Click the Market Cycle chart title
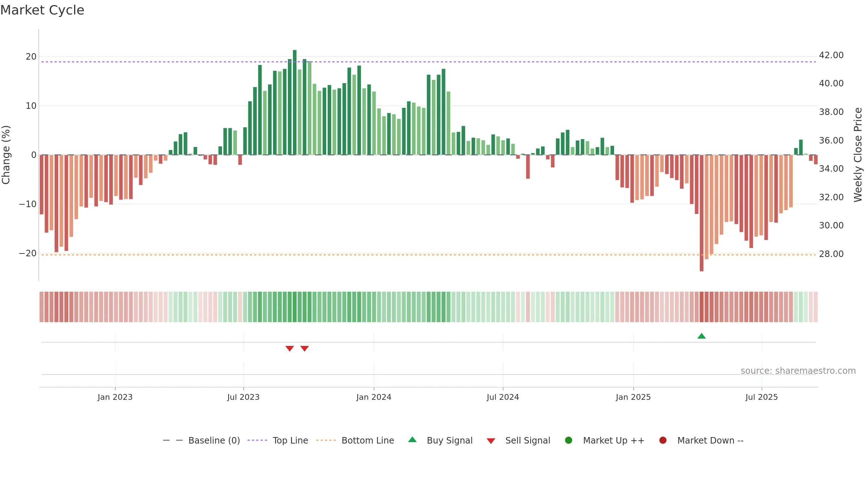Image resolution: width=868 pixels, height=488 pixels. (x=42, y=10)
